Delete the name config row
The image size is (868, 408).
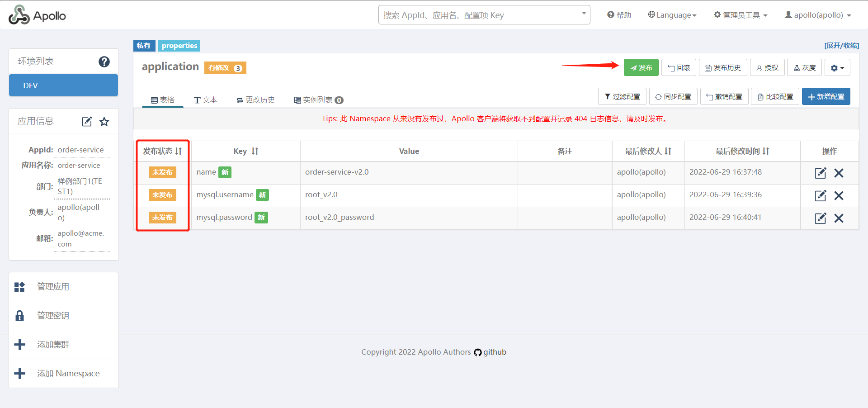point(839,173)
